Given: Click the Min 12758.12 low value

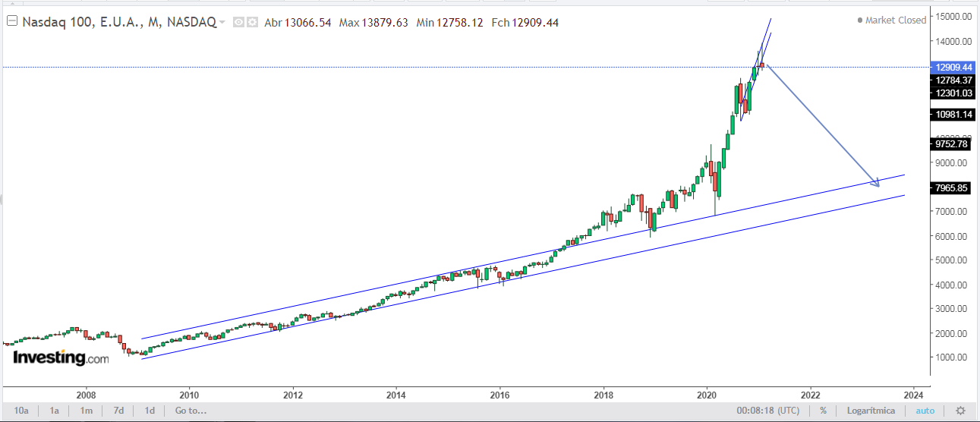Looking at the screenshot, I should [x=450, y=23].
